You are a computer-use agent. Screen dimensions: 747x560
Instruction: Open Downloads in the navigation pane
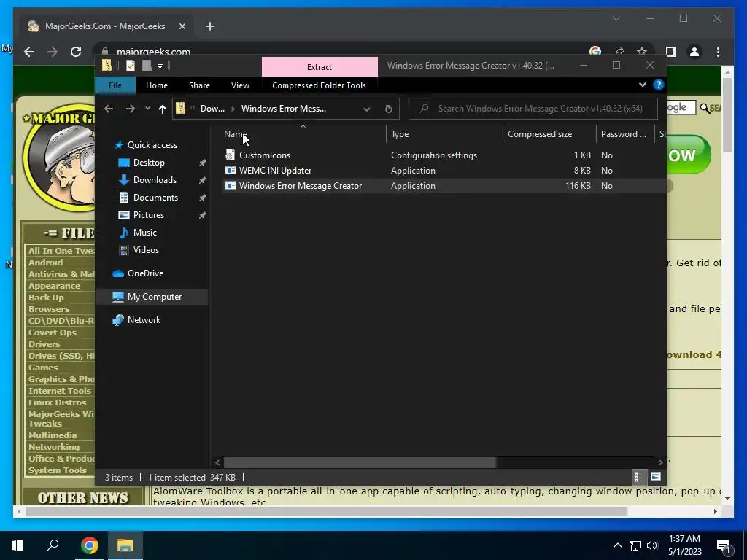click(x=155, y=180)
